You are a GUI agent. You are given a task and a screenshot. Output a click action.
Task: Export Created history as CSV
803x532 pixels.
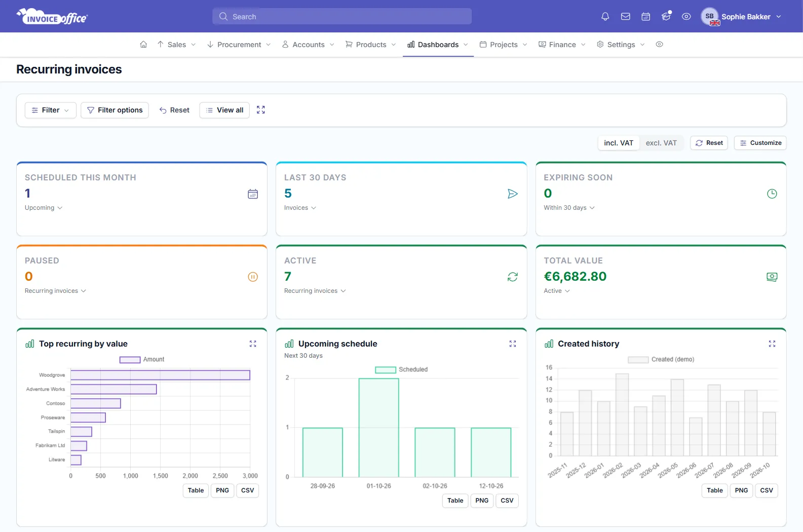[x=767, y=490]
